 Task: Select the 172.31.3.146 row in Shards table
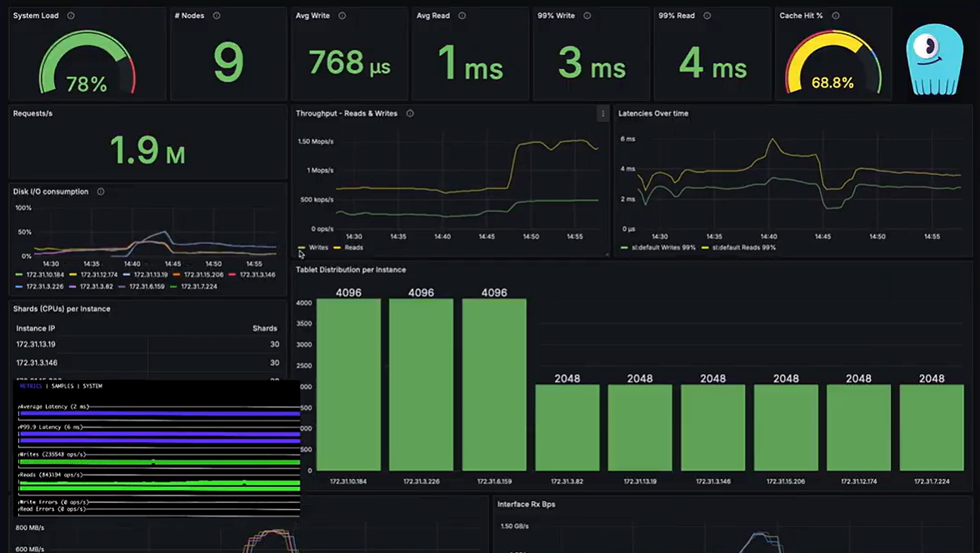pos(147,362)
